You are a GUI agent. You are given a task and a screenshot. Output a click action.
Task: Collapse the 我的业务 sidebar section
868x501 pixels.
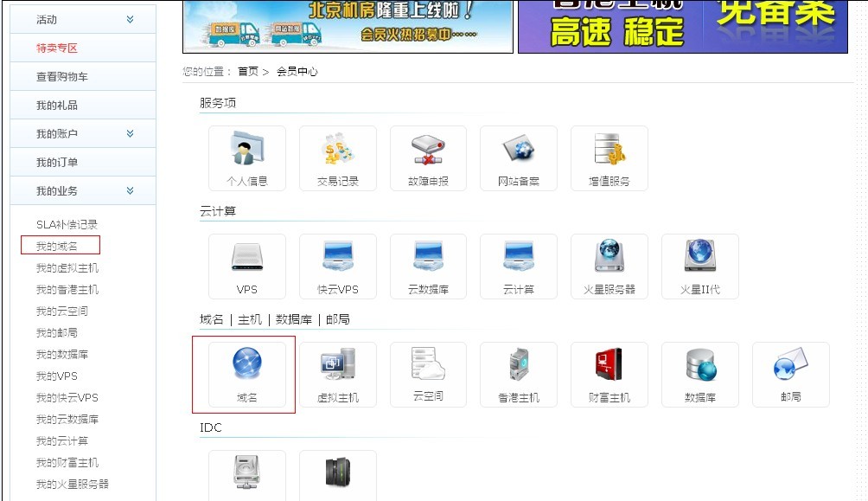point(130,190)
